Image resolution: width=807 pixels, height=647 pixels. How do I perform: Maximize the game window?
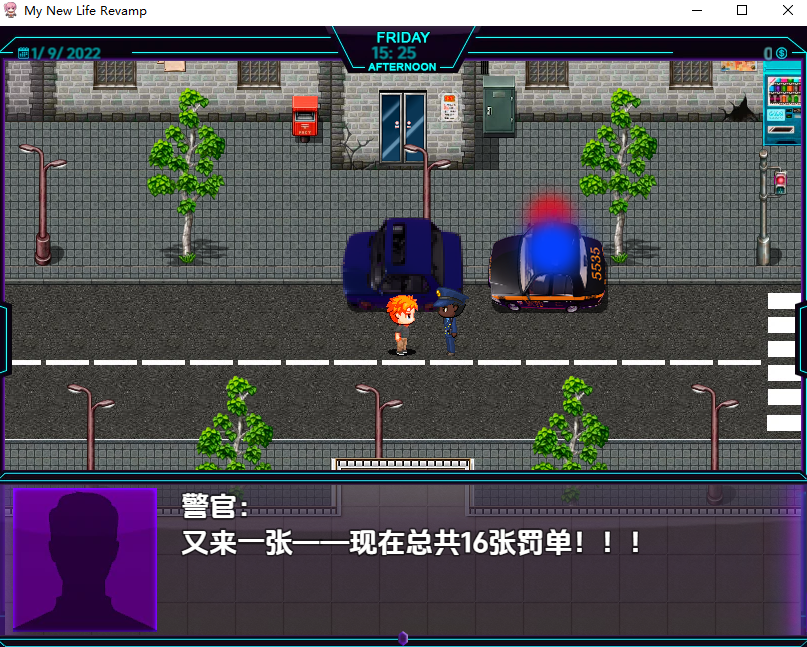click(x=741, y=10)
